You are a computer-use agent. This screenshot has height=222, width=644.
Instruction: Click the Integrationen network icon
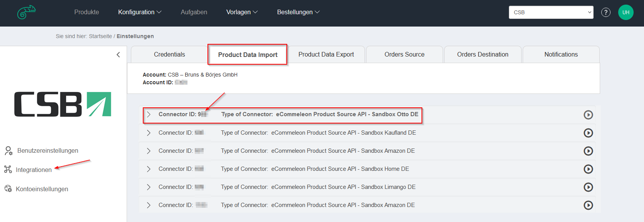(8, 169)
